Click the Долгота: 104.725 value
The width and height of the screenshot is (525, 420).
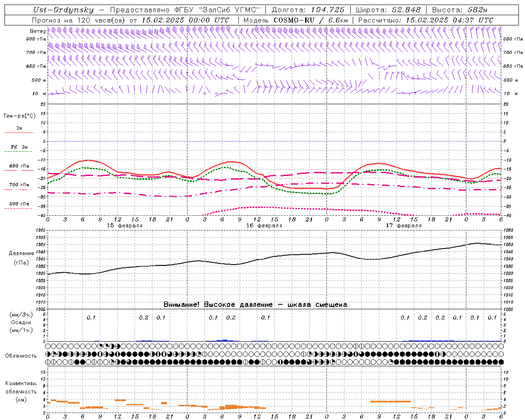click(308, 10)
